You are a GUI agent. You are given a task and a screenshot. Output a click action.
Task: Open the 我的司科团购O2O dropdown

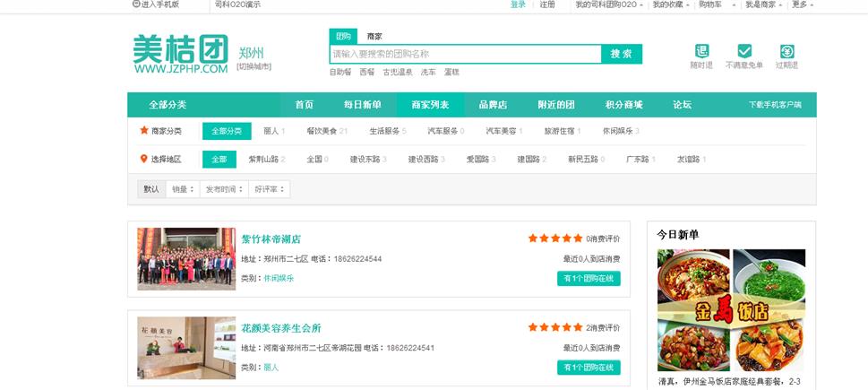[609, 4]
